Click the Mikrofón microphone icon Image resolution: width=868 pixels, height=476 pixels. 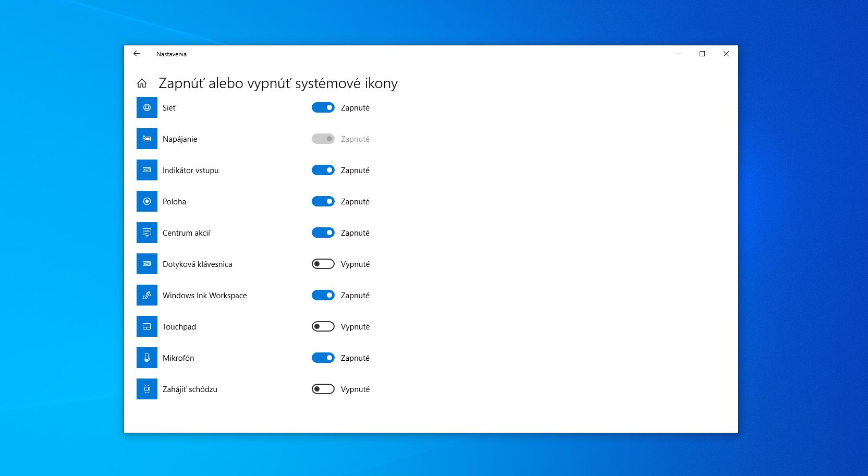pos(147,358)
